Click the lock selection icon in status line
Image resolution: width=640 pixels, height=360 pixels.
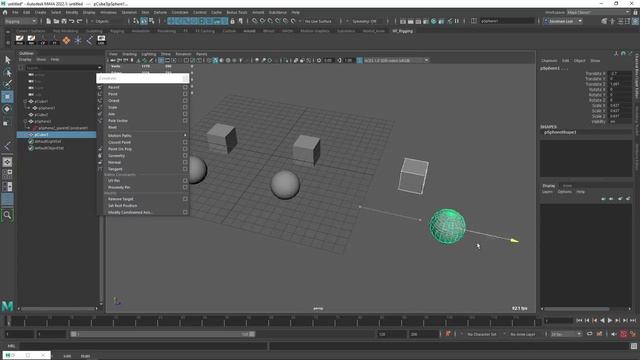click(x=233, y=21)
